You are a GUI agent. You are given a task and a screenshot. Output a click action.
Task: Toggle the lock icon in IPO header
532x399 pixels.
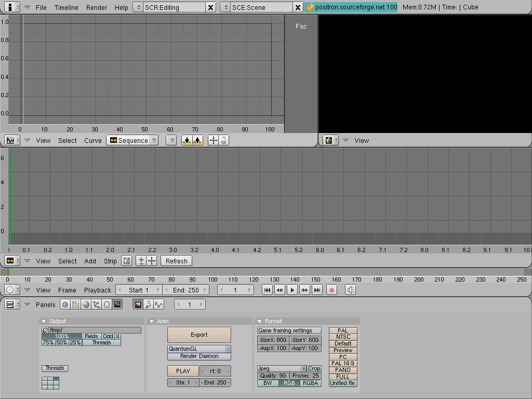click(x=223, y=140)
